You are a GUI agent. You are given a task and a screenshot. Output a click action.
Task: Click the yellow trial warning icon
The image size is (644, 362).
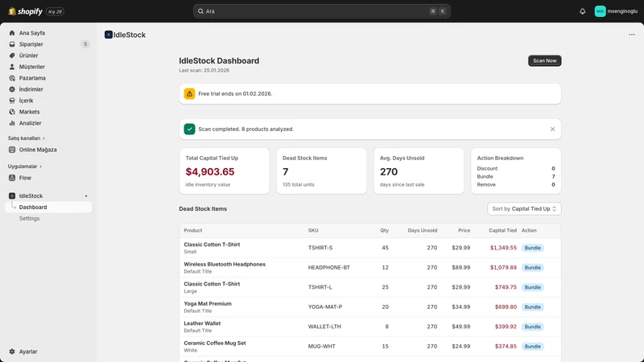tap(189, 93)
